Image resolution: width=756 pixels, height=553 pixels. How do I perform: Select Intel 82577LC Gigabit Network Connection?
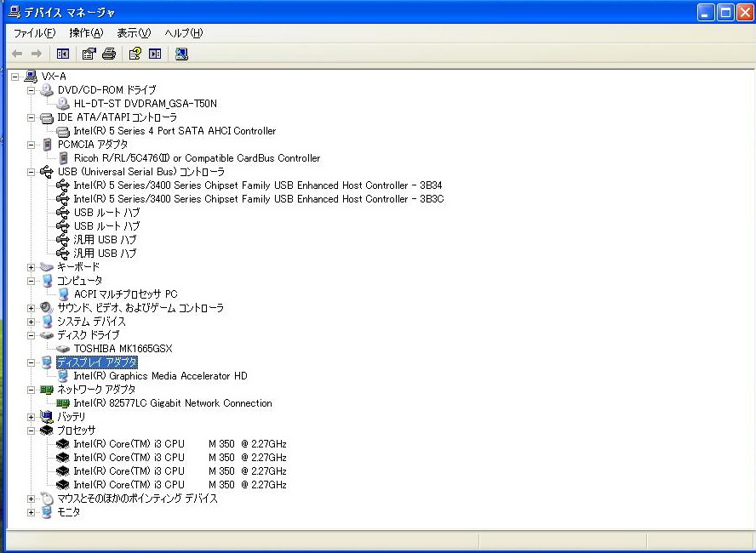pyautogui.click(x=173, y=403)
